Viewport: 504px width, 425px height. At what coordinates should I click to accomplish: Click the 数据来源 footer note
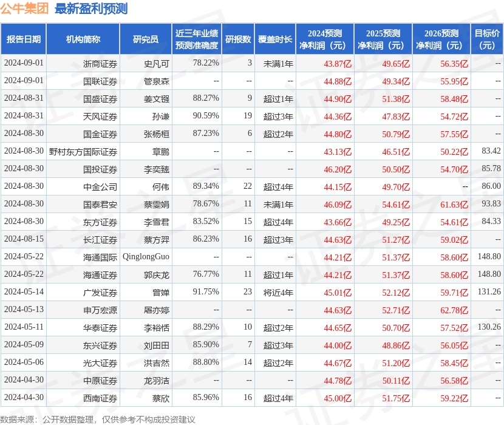click(98, 420)
